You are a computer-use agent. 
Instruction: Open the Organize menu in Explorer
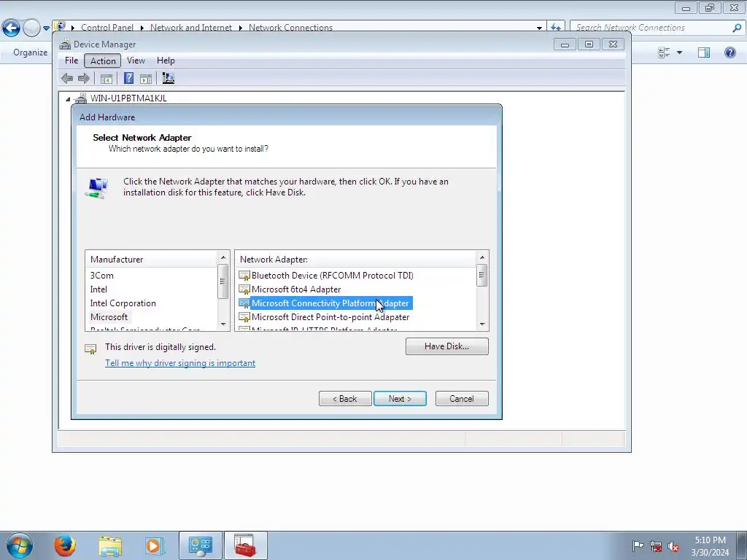[x=30, y=52]
